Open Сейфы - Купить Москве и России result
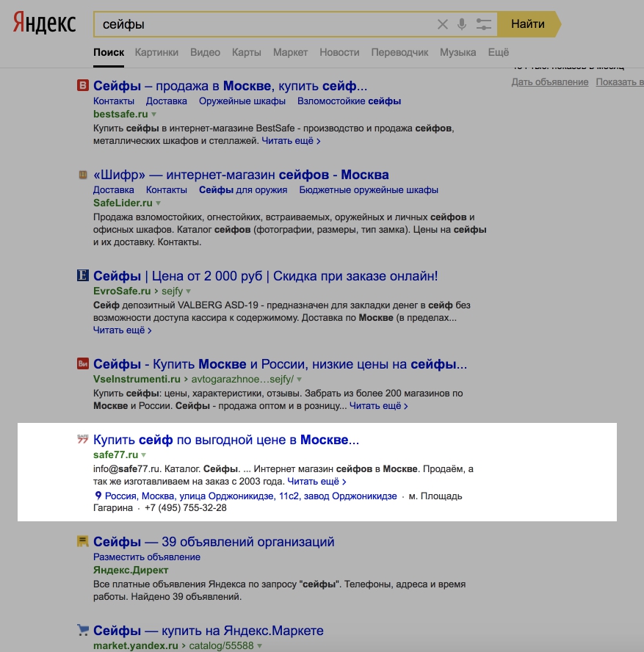Viewport: 644px width, 652px height. (x=280, y=364)
